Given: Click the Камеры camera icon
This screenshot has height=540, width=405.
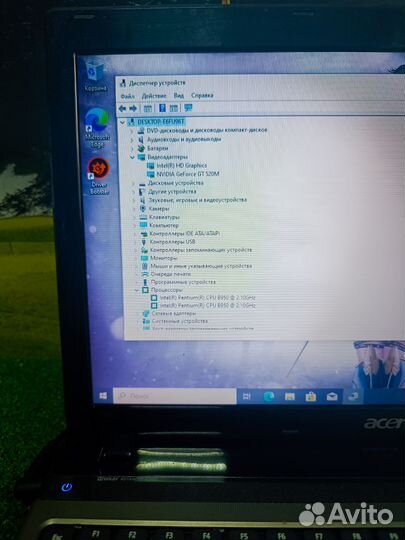Looking at the screenshot, I should (143, 209).
